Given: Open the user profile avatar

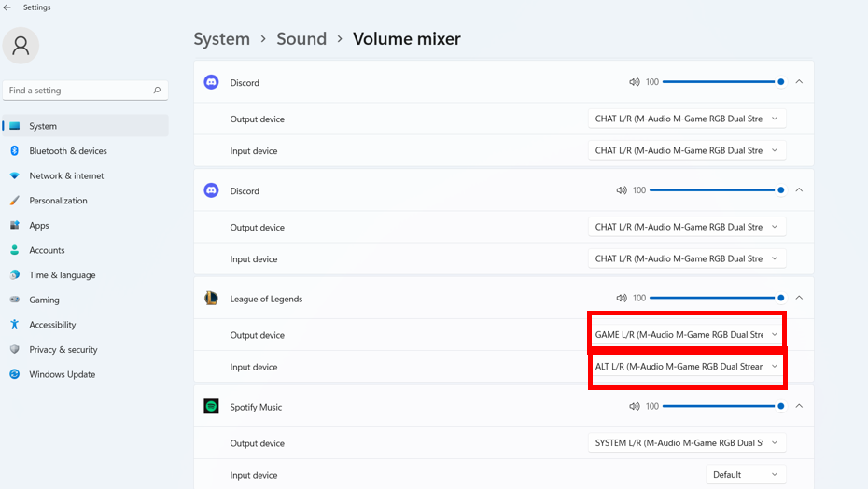Looking at the screenshot, I should pos(21,46).
